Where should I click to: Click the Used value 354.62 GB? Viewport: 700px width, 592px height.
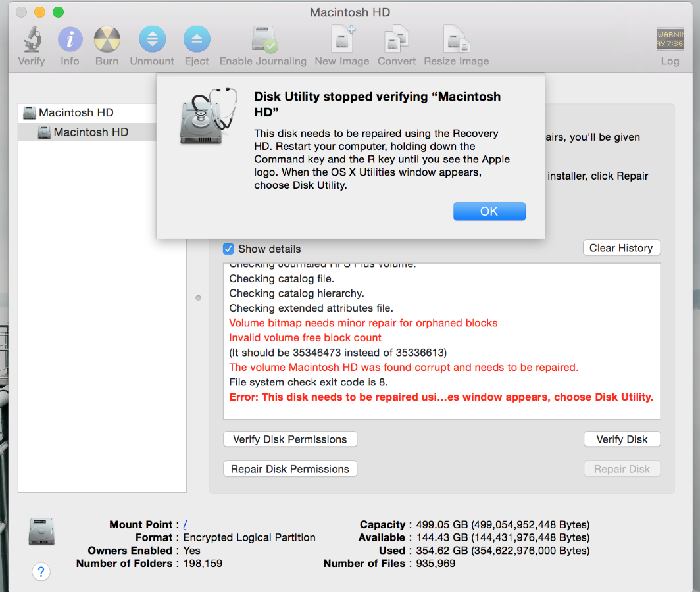click(x=503, y=551)
